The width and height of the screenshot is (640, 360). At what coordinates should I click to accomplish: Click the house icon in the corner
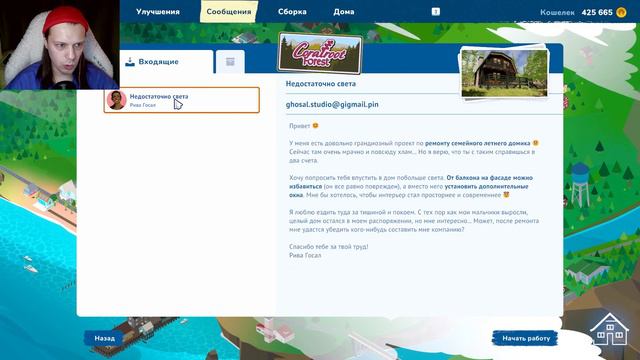[x=609, y=329]
